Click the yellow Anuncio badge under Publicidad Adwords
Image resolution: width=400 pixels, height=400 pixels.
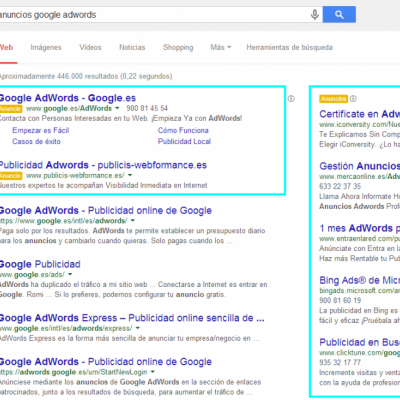click(x=11, y=176)
